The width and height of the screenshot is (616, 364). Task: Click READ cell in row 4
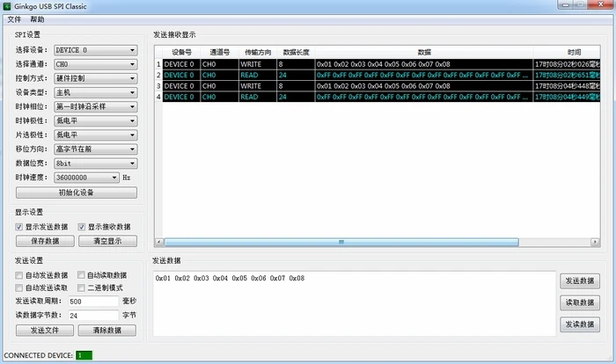258,97
